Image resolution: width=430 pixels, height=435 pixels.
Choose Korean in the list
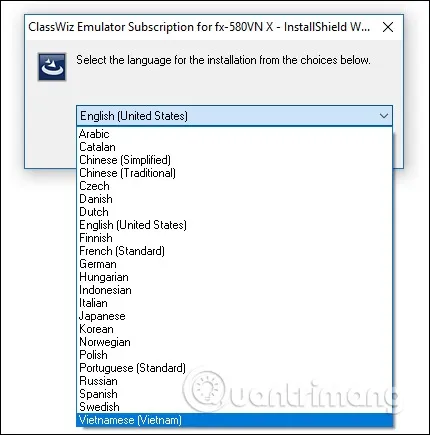point(234,329)
